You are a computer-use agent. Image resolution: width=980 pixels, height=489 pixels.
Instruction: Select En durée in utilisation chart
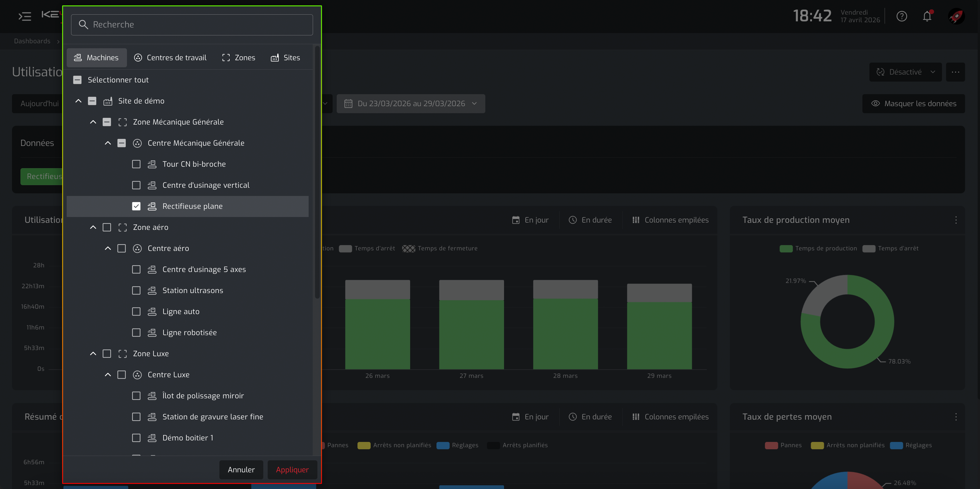point(590,220)
